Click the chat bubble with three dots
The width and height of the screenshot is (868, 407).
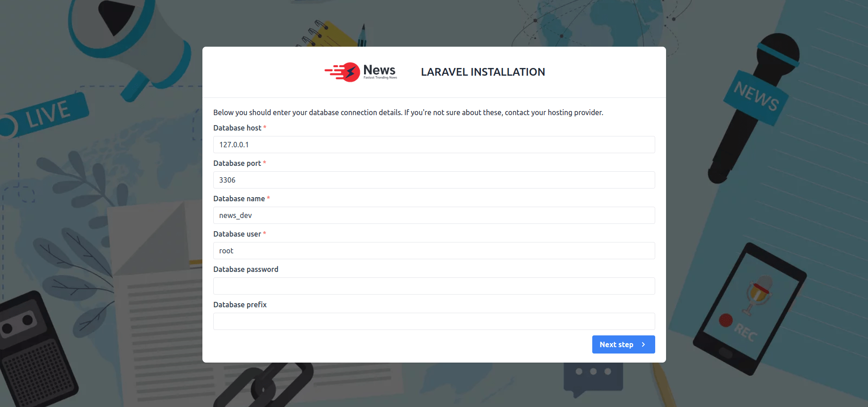pos(593,375)
